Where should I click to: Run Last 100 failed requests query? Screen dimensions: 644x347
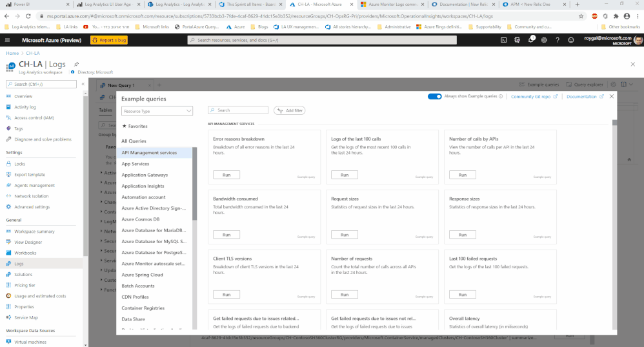tap(463, 295)
